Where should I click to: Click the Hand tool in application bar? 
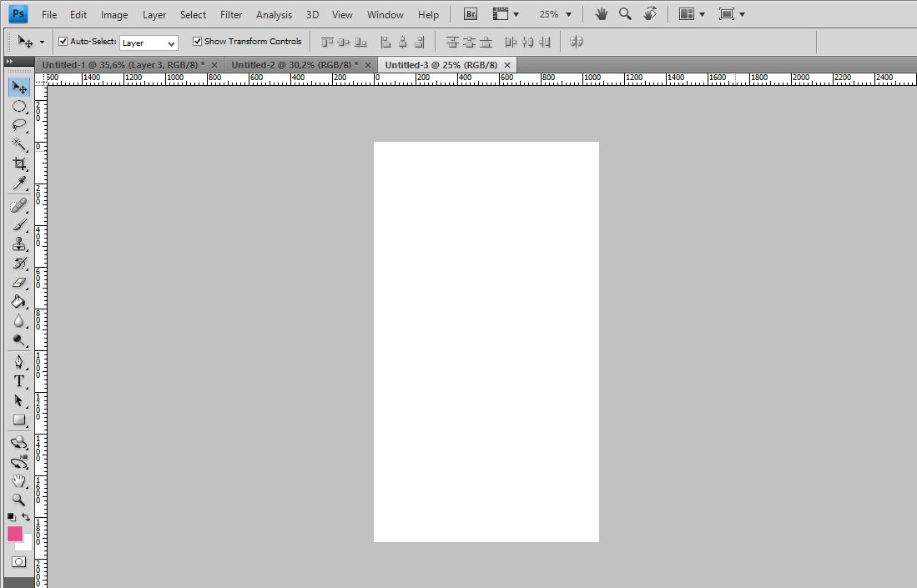click(x=602, y=14)
